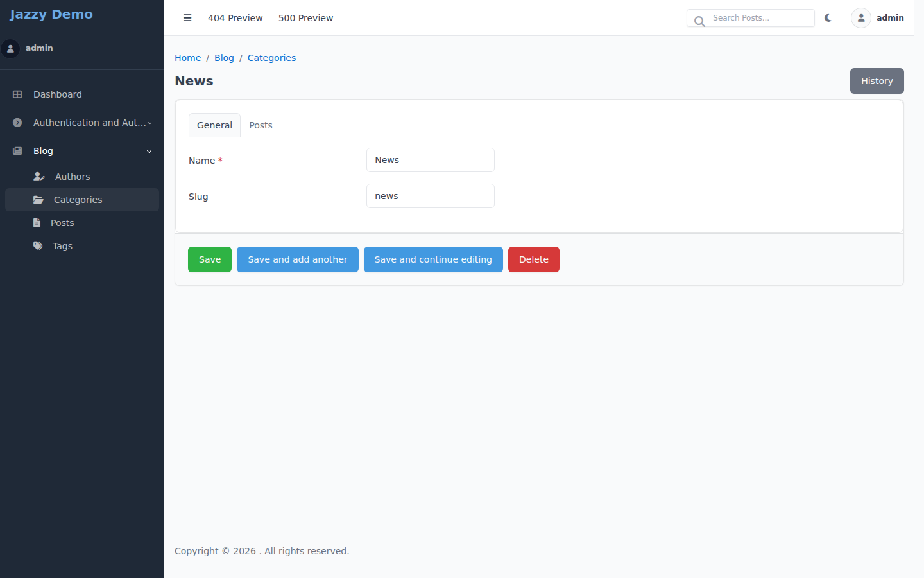Click the sidebar admin profile avatar

10,48
